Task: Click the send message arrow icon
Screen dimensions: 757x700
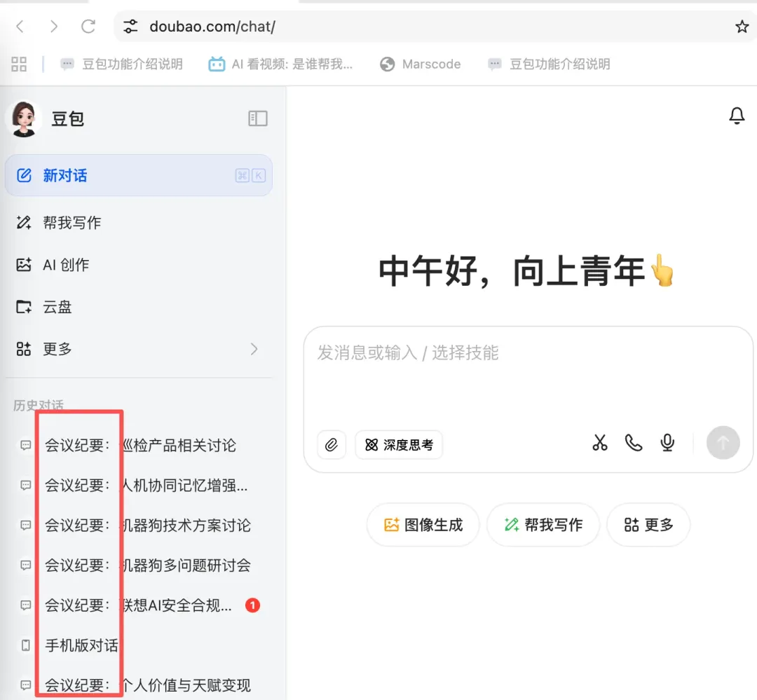Action: pyautogui.click(x=723, y=443)
